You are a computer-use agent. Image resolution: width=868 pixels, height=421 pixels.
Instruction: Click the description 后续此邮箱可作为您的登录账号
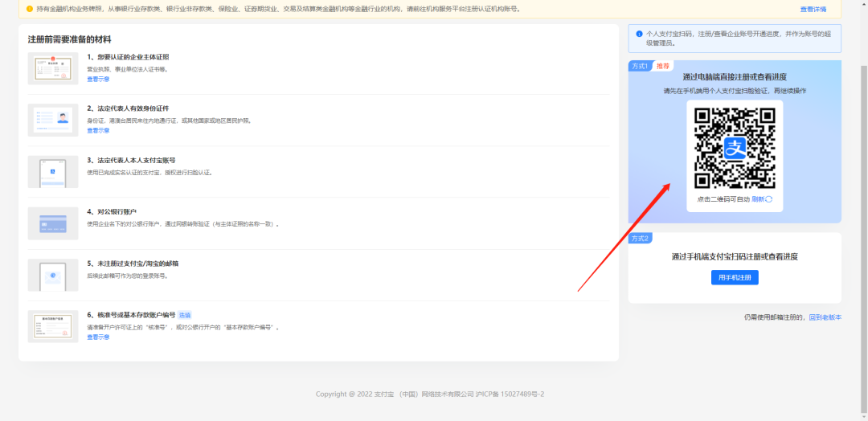click(127, 276)
